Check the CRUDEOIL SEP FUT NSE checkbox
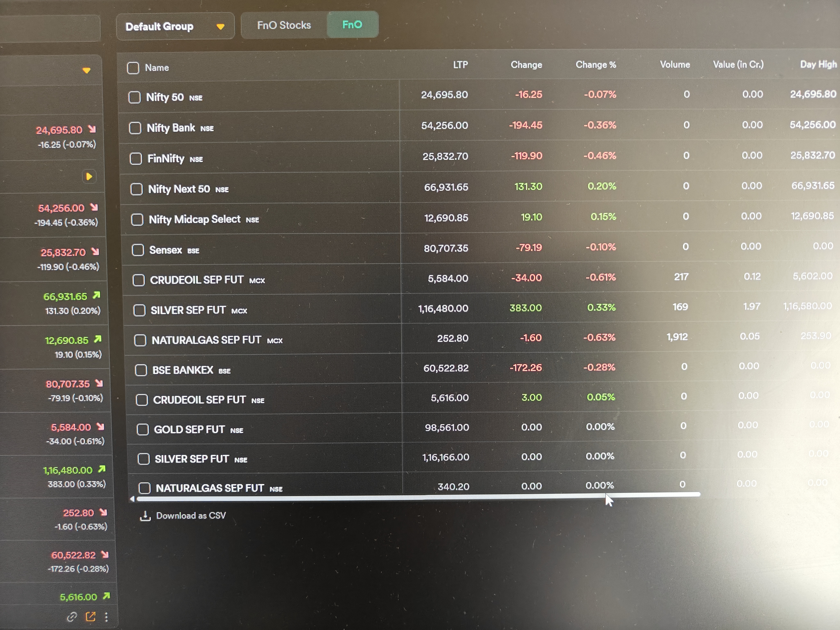Screen dimensions: 840x630 click(x=142, y=400)
